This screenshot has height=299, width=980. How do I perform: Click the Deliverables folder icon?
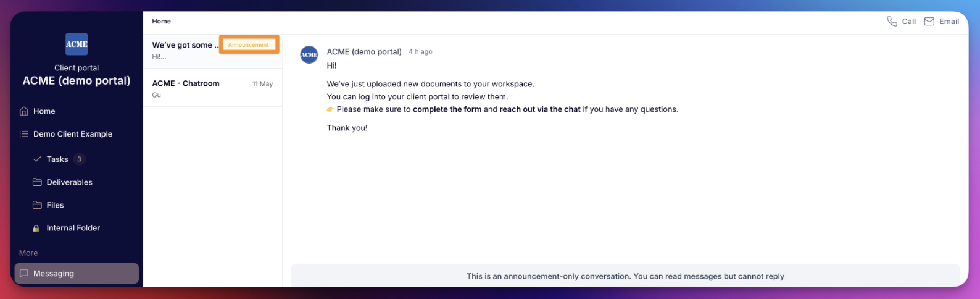[x=37, y=182]
